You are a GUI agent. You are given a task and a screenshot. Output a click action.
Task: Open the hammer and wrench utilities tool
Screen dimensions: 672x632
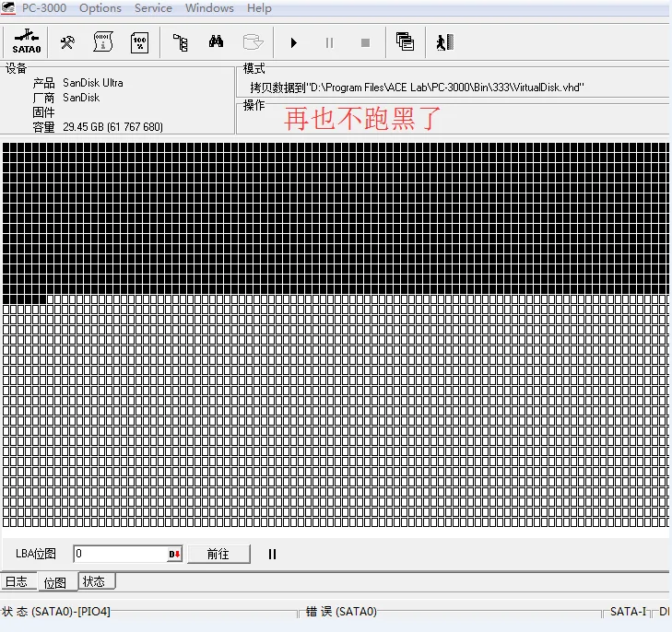[x=67, y=42]
